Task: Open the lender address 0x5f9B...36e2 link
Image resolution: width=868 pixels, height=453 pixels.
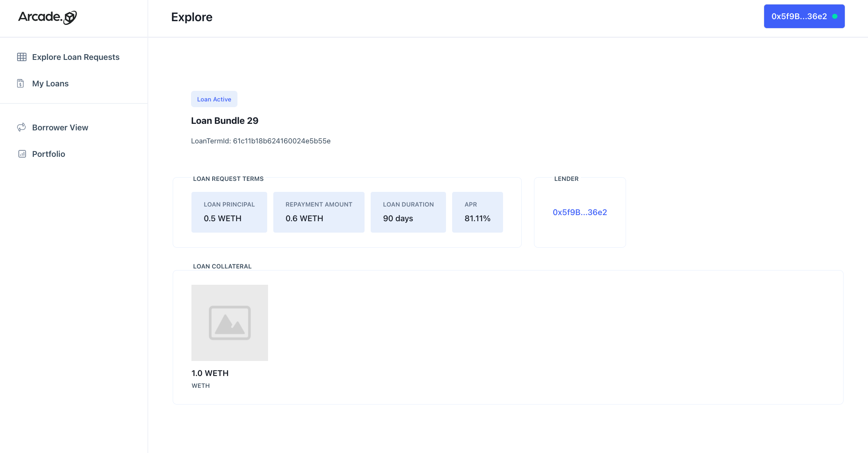Action: (580, 212)
